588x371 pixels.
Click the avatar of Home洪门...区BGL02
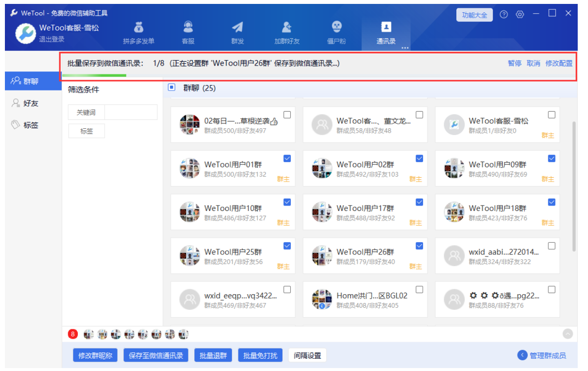coord(322,300)
